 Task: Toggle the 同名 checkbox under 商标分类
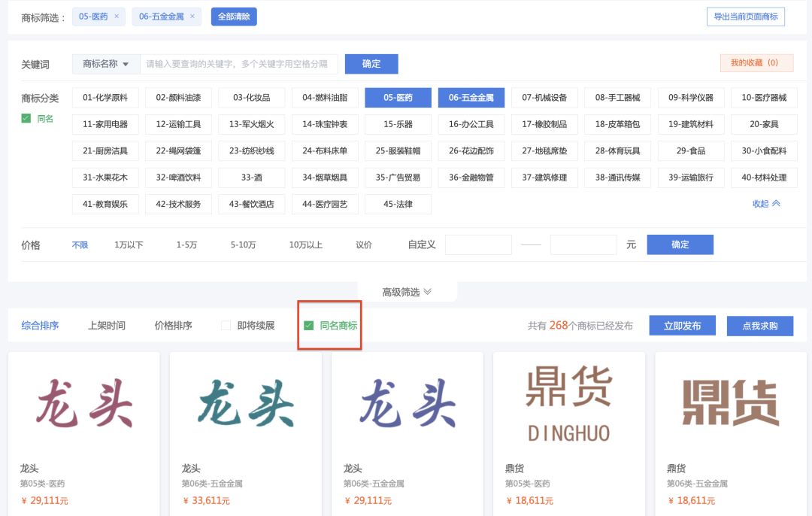[26, 118]
